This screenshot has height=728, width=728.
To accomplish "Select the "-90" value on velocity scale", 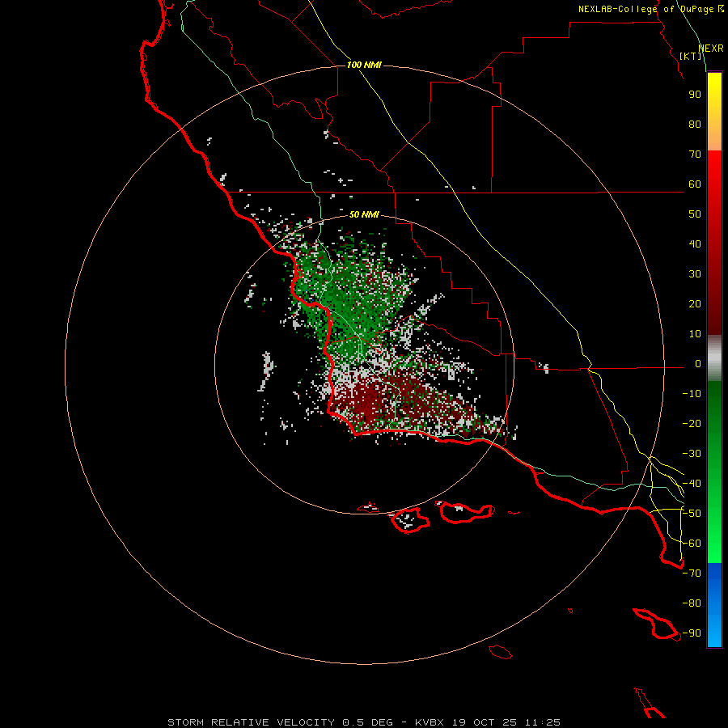I will 692,633.
